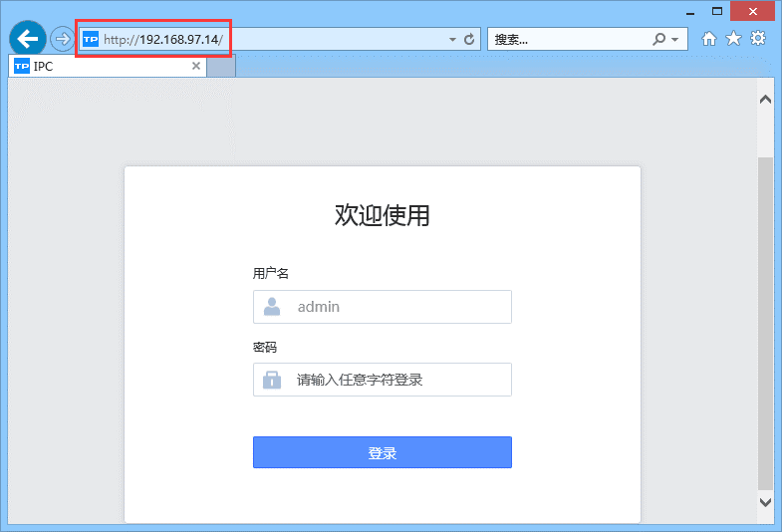782x532 pixels.
Task: Expand the search provider dropdown arrow
Action: pos(675,40)
